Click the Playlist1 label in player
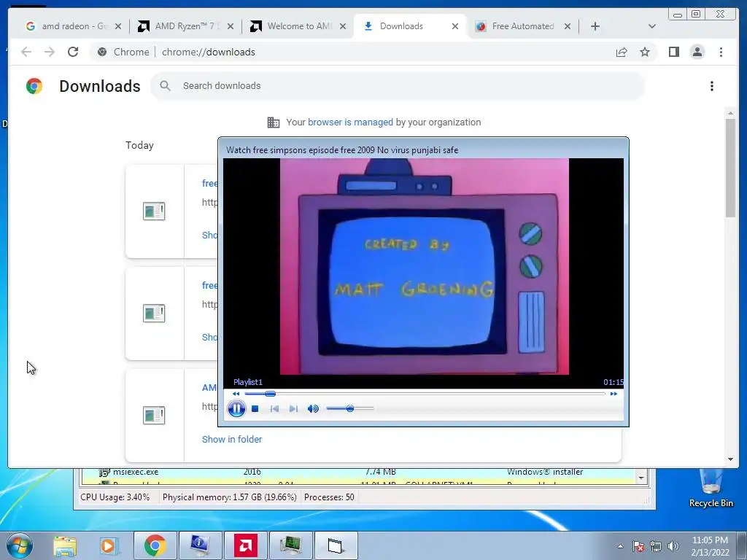Screen dimensions: 747x560 248,382
